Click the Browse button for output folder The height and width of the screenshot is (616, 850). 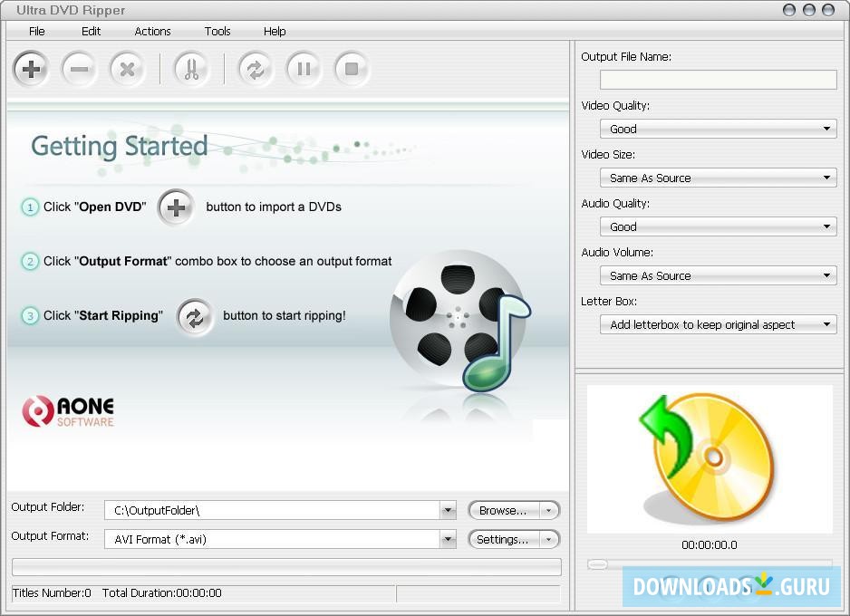pos(503,510)
